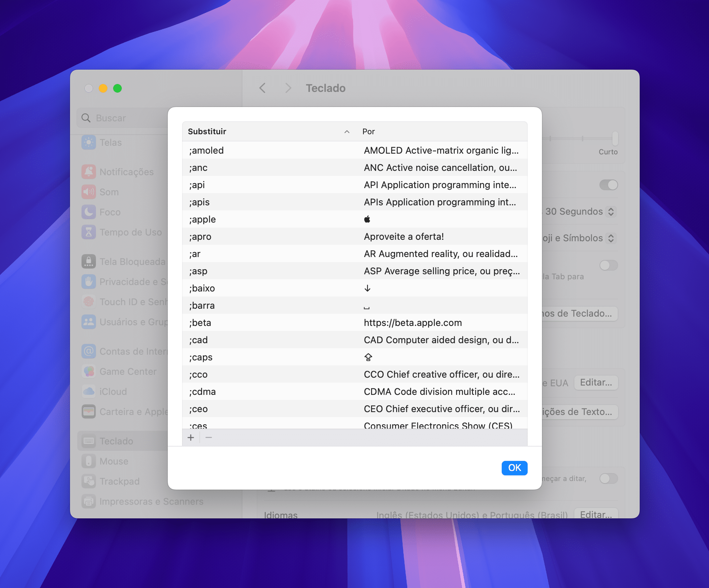Click Editar button next to EUA
The height and width of the screenshot is (588, 709).
(596, 382)
